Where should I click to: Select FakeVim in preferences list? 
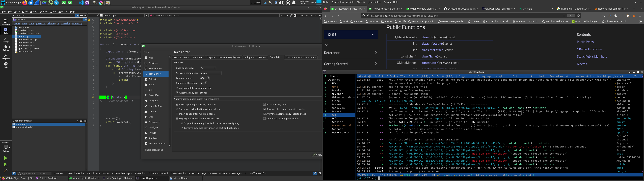click(153, 79)
